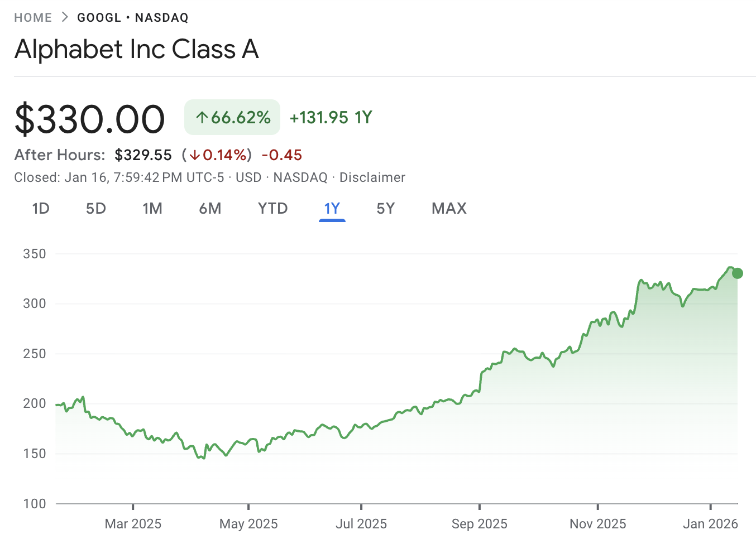View the 1M price chart
The height and width of the screenshot is (549, 756).
(152, 208)
